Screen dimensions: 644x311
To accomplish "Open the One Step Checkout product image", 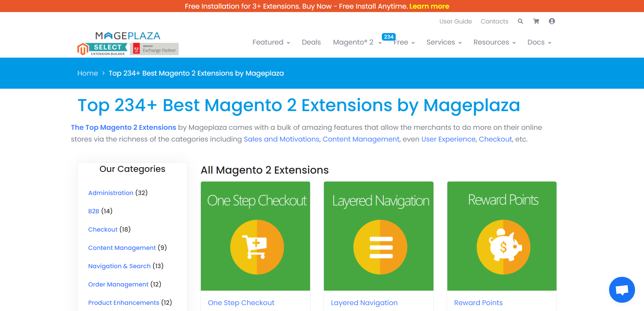I will [255, 236].
